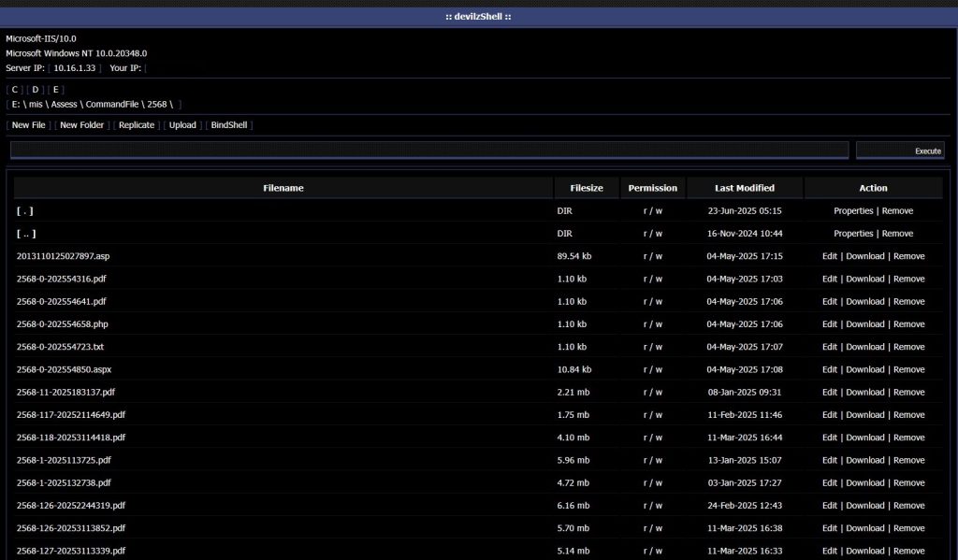
Task: Download 2568-11-2025183137.pdf
Action: [x=864, y=393]
